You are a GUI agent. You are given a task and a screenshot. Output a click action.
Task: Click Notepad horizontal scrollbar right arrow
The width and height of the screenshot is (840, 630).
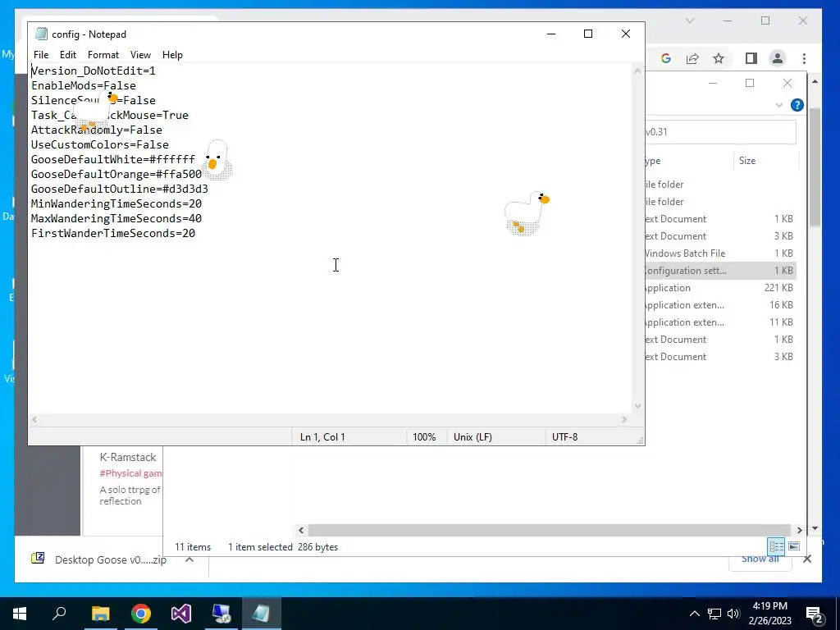[x=624, y=419]
